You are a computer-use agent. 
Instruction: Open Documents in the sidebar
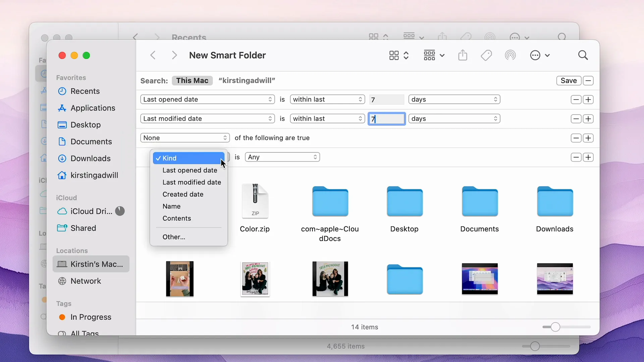91,141
